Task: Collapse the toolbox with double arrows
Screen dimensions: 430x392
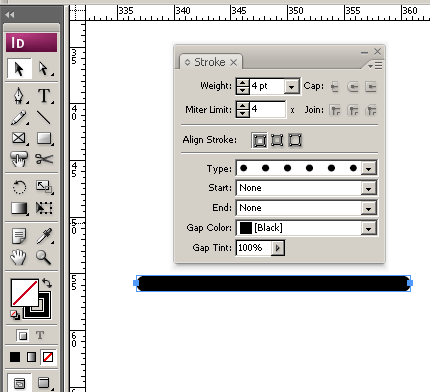Action: 10,15
